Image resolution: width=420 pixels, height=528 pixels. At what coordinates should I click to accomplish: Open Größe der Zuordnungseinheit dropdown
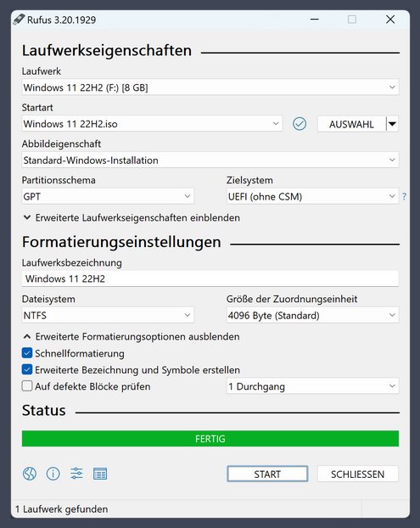pos(312,315)
